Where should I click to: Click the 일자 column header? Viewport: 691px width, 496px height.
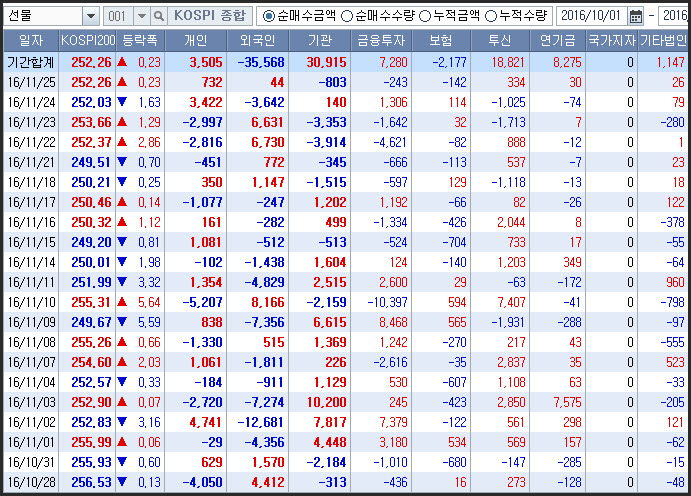coord(31,41)
